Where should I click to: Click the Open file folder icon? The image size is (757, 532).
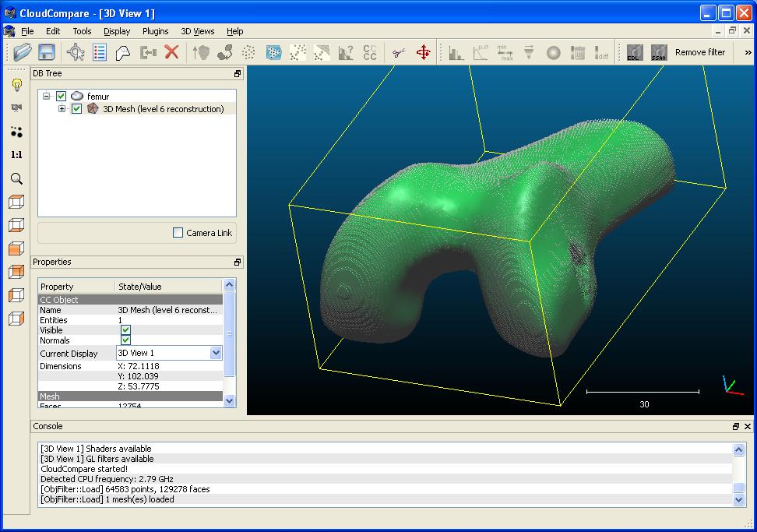(x=23, y=51)
